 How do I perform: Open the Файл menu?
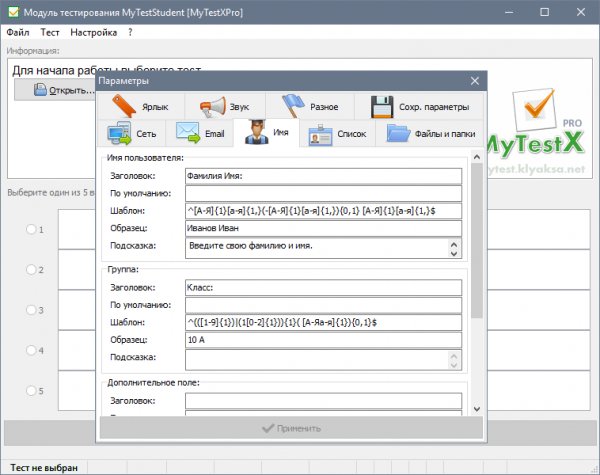click(18, 33)
